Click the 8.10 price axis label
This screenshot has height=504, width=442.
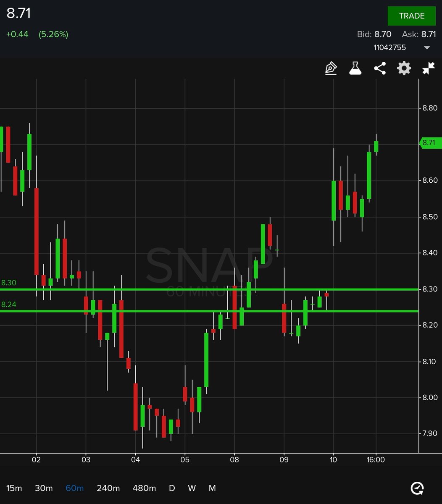(x=430, y=361)
